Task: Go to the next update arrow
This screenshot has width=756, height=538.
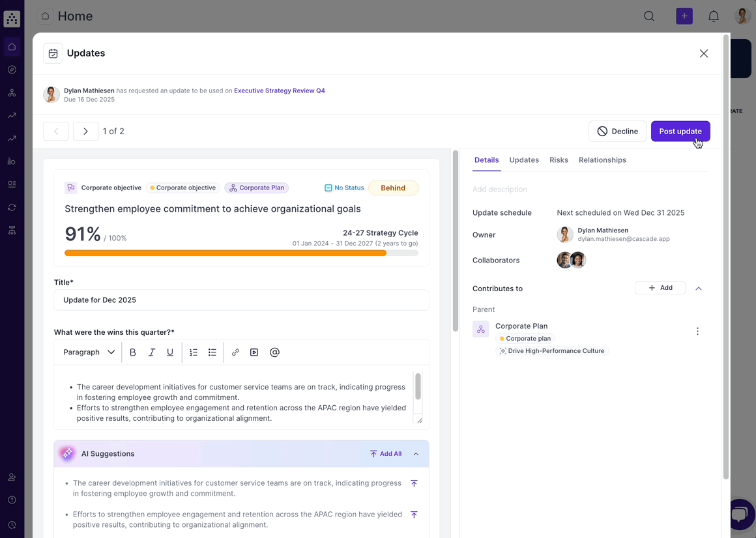Action: point(85,132)
